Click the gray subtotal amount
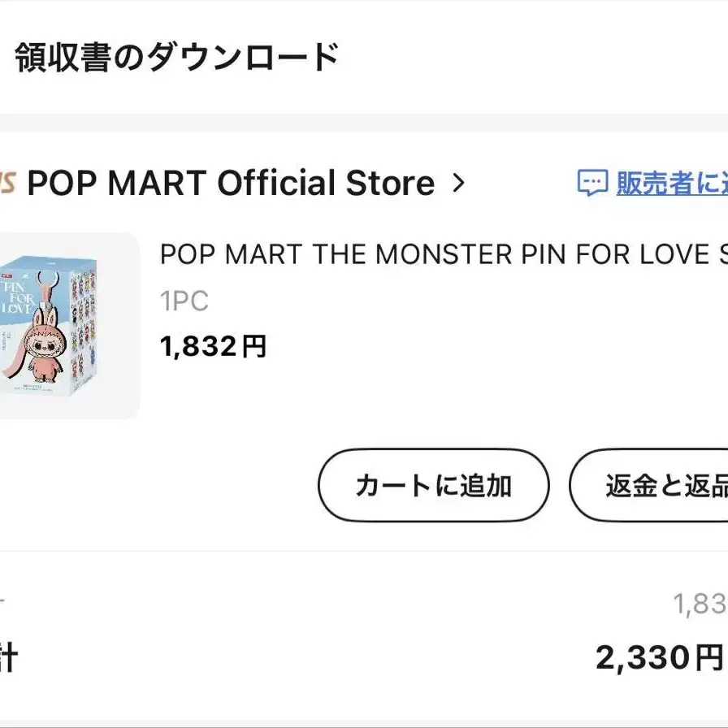Image resolution: width=728 pixels, height=728 pixels. coord(699,604)
